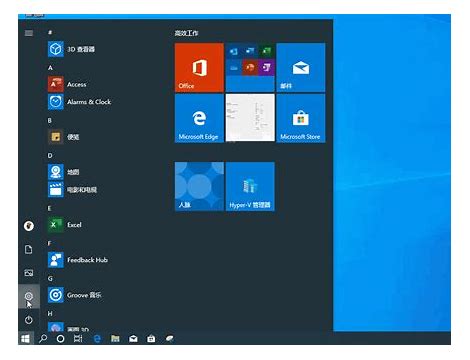470x360 pixels.
Task: Open taskbar search magnifier
Action: [43, 339]
